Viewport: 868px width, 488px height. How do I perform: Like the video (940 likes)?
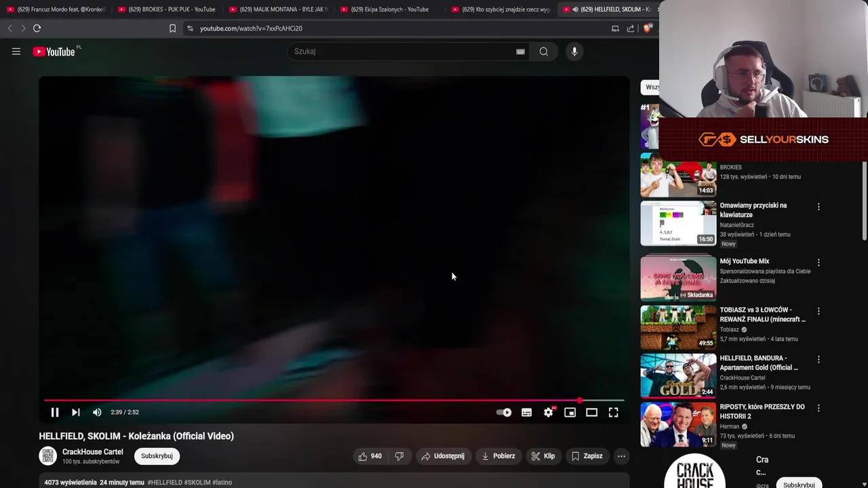click(x=370, y=456)
